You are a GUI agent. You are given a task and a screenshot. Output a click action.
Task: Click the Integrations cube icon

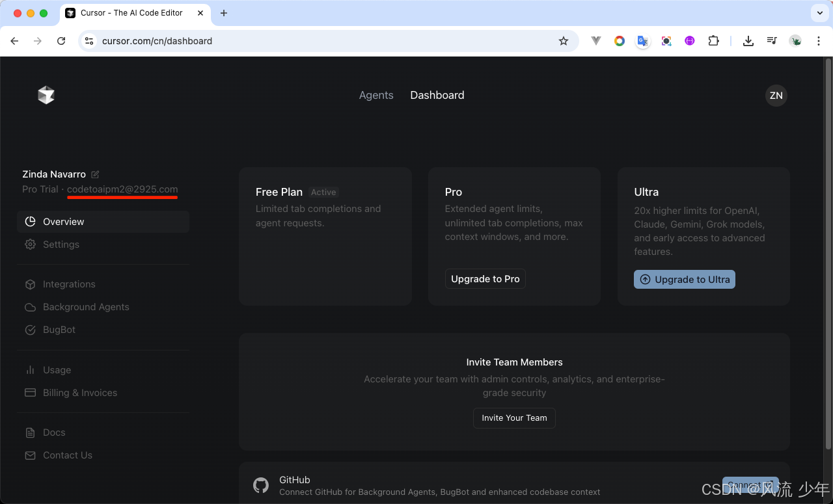point(30,284)
